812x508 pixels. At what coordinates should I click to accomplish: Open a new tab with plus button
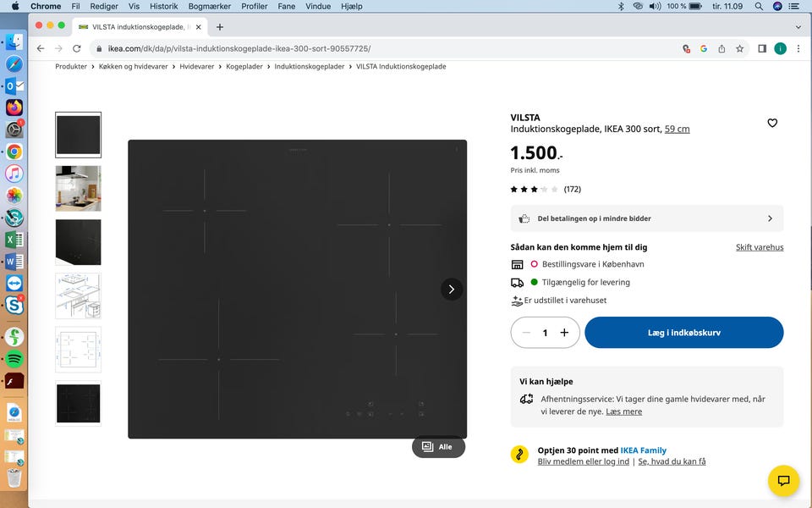tap(220, 27)
